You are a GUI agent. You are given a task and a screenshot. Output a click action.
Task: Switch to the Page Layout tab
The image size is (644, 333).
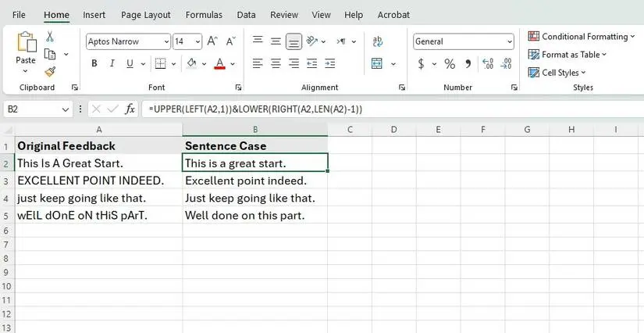click(x=146, y=15)
